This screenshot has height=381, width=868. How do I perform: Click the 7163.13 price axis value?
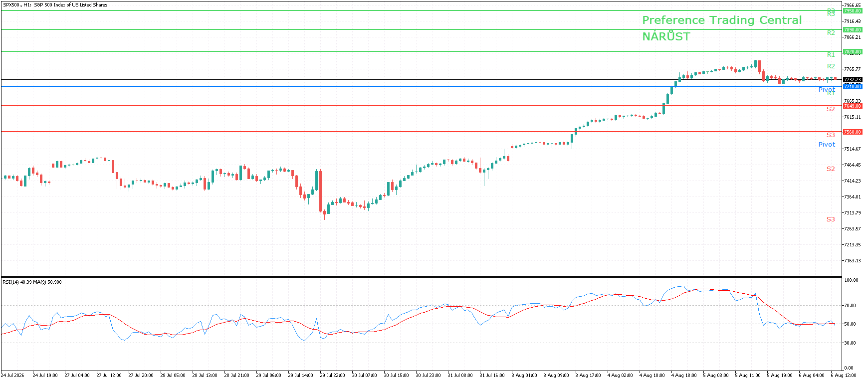852,261
